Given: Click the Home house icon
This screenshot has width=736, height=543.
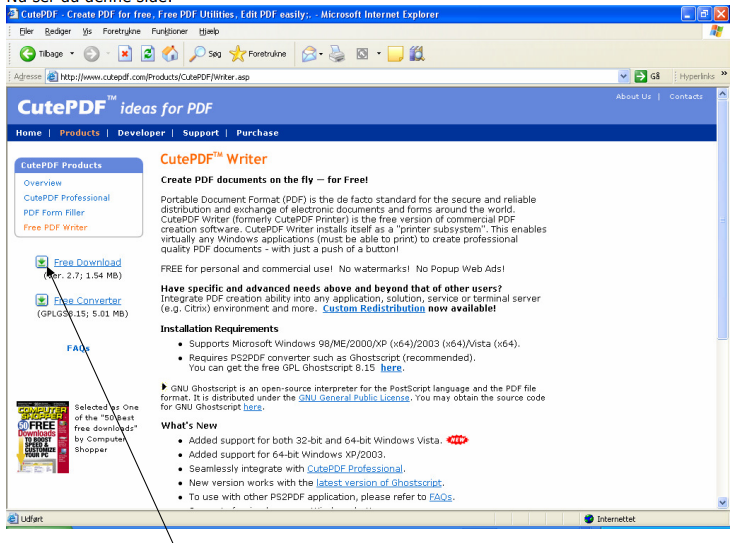Looking at the screenshot, I should (170, 54).
